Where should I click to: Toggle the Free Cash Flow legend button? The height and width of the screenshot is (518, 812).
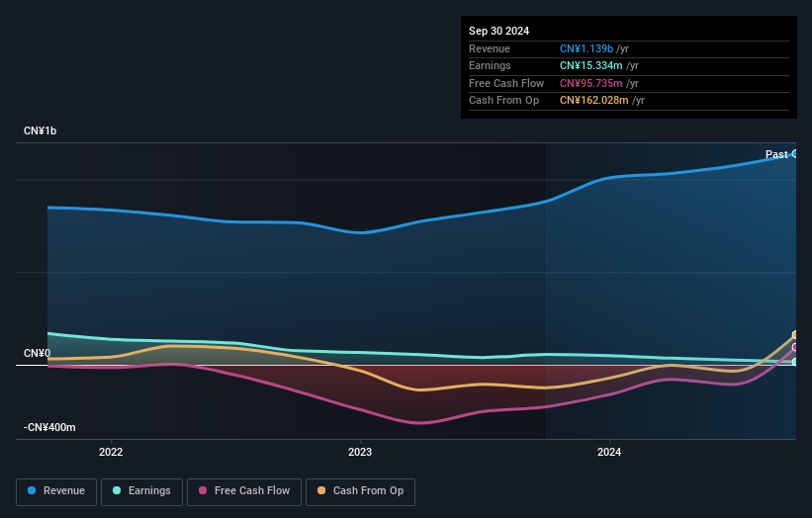244,491
